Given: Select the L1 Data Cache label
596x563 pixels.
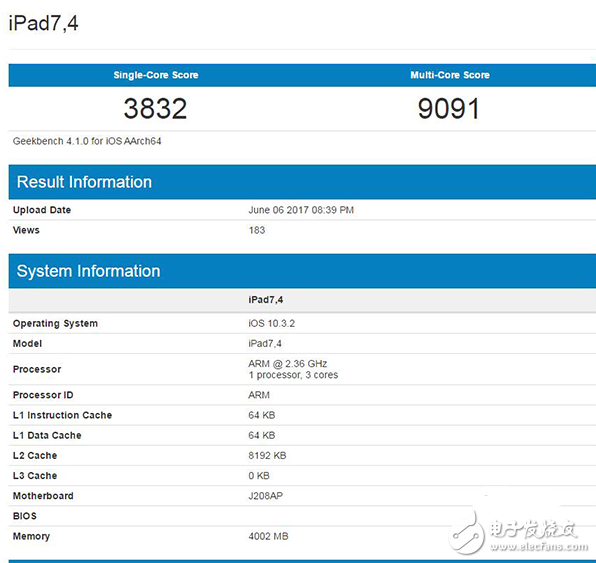Looking at the screenshot, I should pos(47,435).
